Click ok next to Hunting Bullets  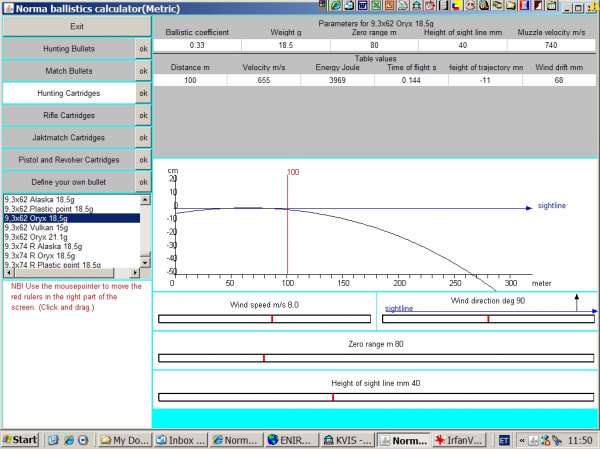tap(142, 48)
